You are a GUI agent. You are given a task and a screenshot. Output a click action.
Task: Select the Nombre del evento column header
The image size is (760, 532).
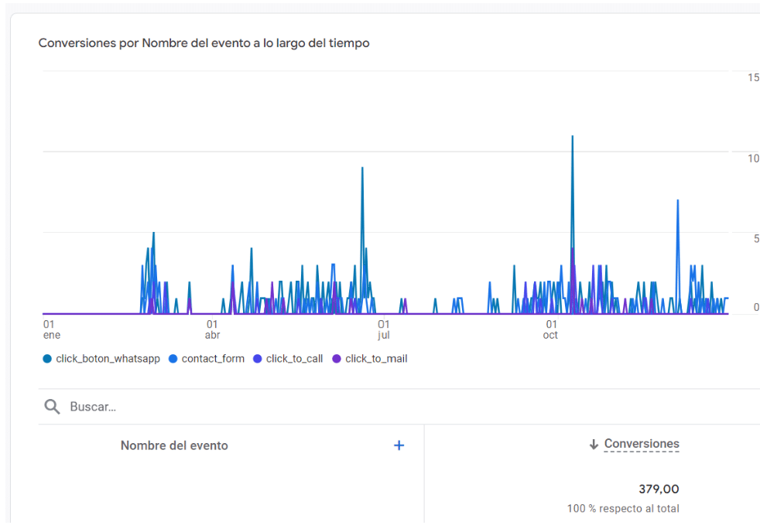[x=174, y=445]
